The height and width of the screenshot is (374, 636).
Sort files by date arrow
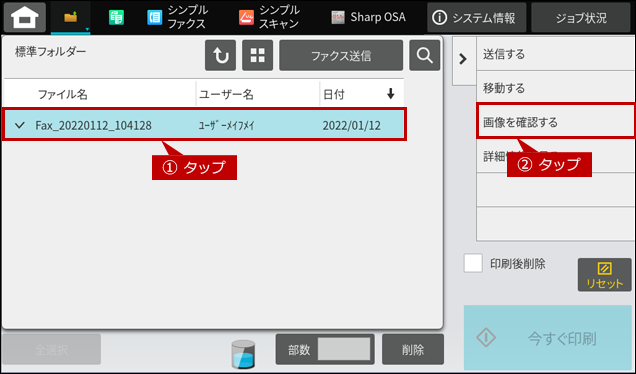coord(390,94)
